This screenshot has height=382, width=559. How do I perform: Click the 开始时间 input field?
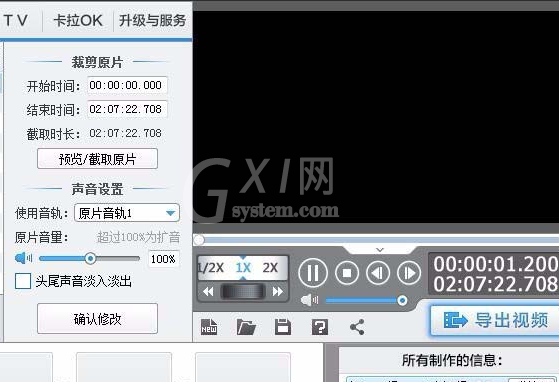pyautogui.click(x=127, y=86)
